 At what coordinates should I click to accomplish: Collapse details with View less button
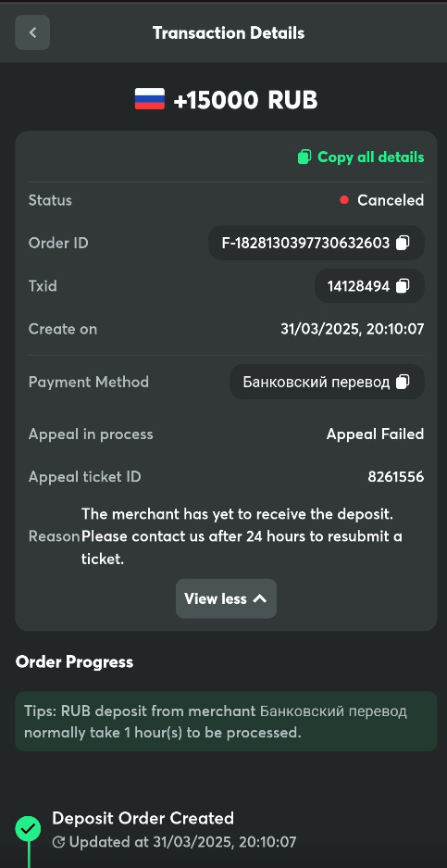pyautogui.click(x=226, y=598)
